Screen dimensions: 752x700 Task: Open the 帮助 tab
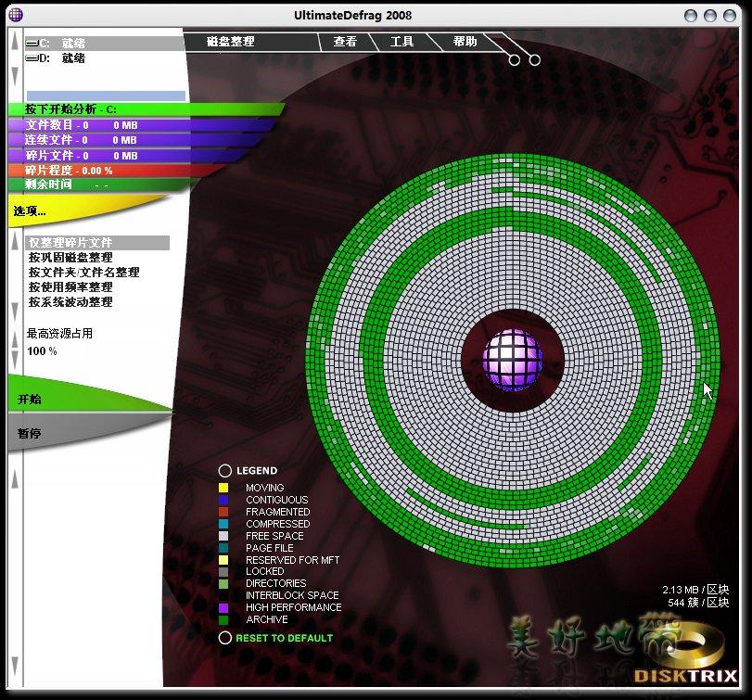pos(465,42)
